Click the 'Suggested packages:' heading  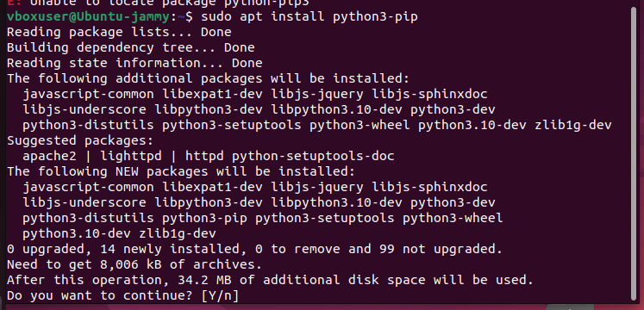point(80,140)
